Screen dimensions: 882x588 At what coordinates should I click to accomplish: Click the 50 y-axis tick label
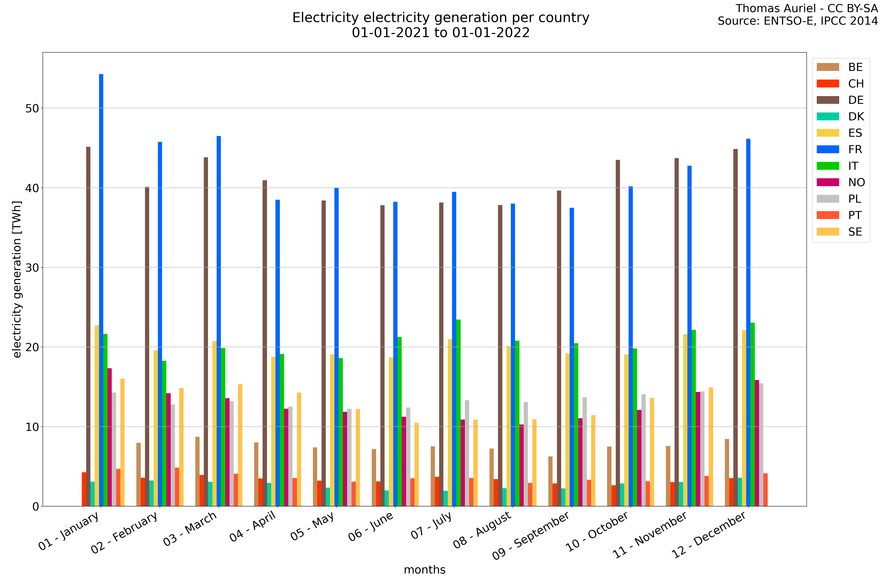(32, 108)
